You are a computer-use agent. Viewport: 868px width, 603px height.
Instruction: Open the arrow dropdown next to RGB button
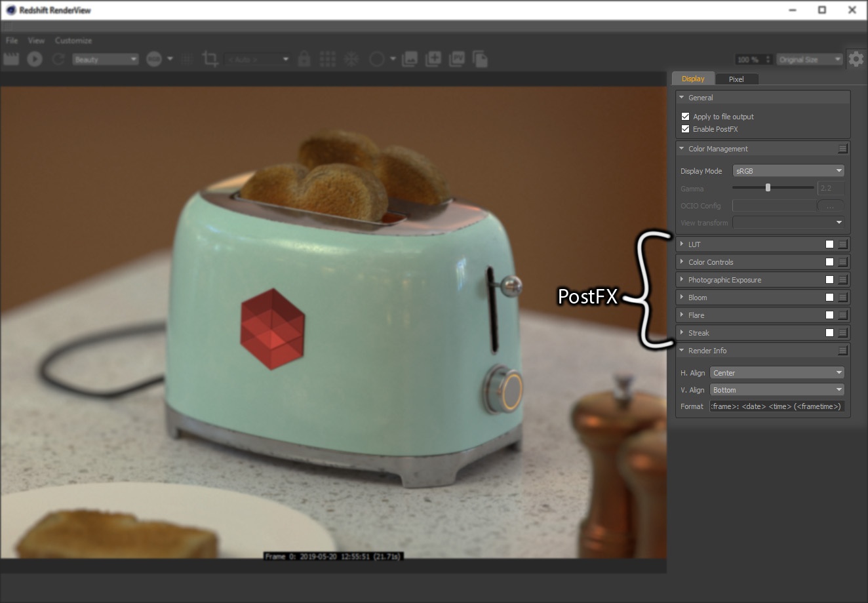tap(170, 59)
